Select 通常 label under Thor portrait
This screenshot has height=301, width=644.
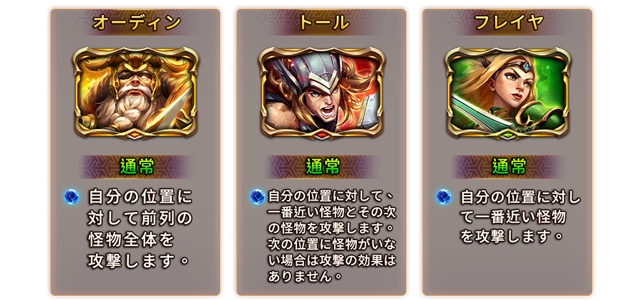(x=323, y=166)
